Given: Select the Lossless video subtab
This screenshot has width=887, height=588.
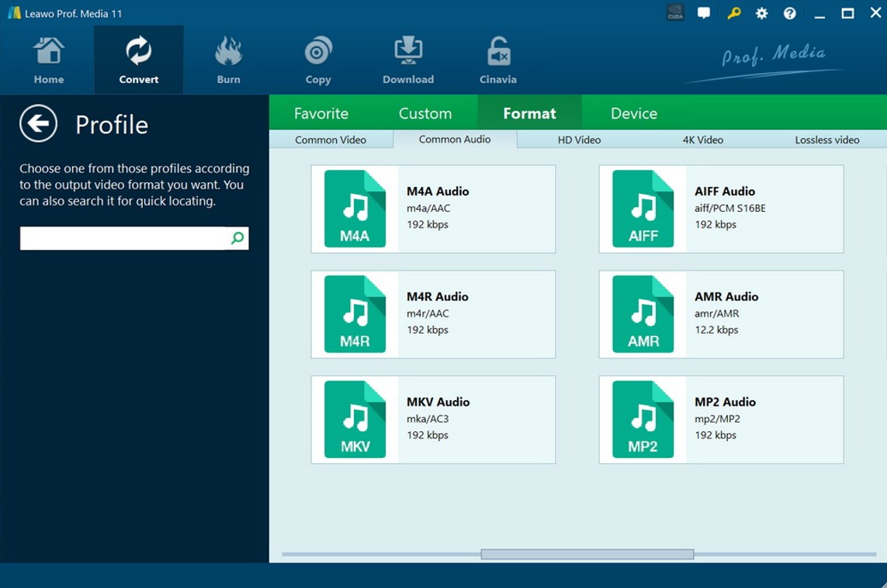Looking at the screenshot, I should click(826, 140).
